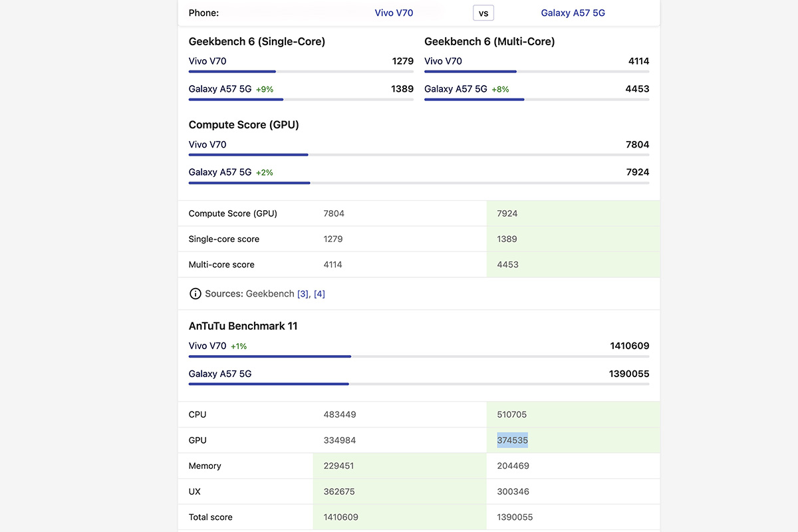Open the Galaxy A57 5G phone link
Viewport: 798px width, 532px height.
coord(573,13)
